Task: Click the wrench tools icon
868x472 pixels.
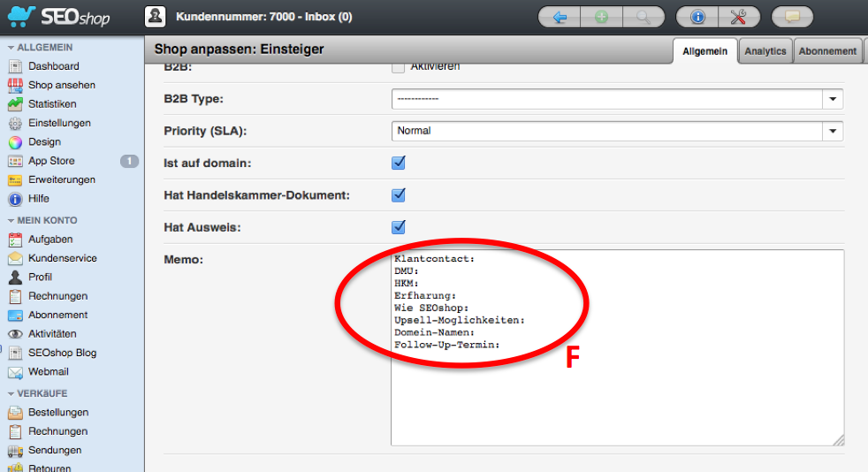Action: pos(739,17)
